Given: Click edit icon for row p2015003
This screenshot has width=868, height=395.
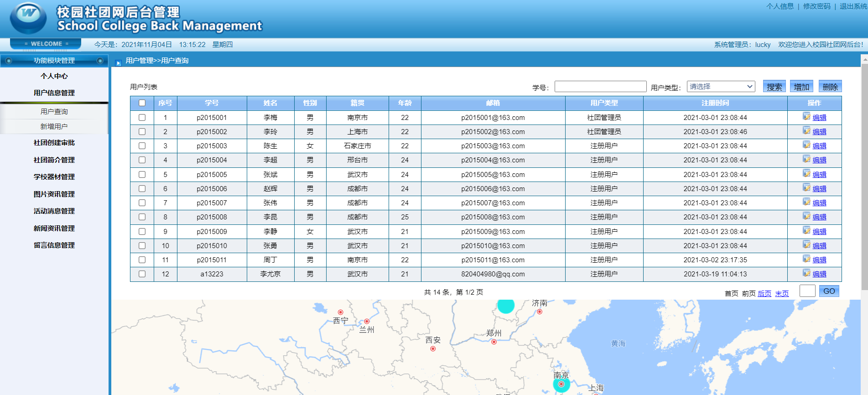Looking at the screenshot, I should click(x=806, y=145).
